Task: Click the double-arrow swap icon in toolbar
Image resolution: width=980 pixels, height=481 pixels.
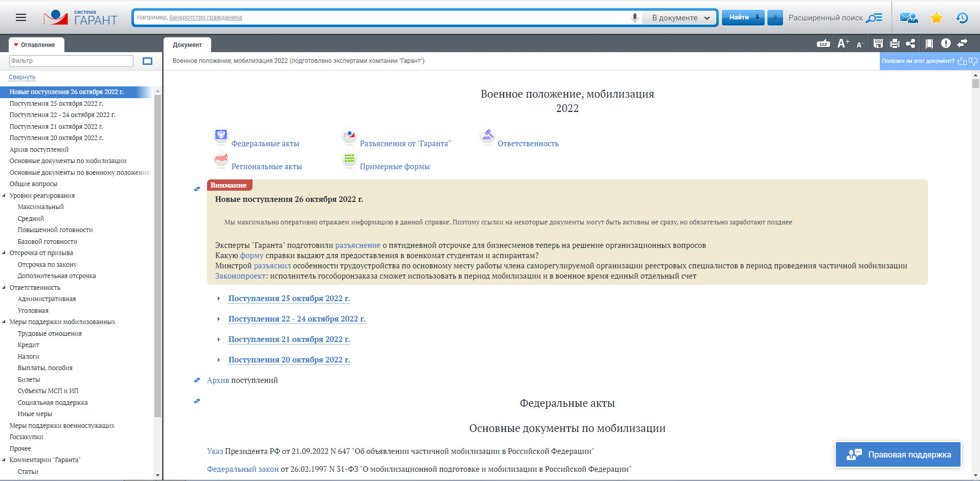Action: (x=963, y=43)
